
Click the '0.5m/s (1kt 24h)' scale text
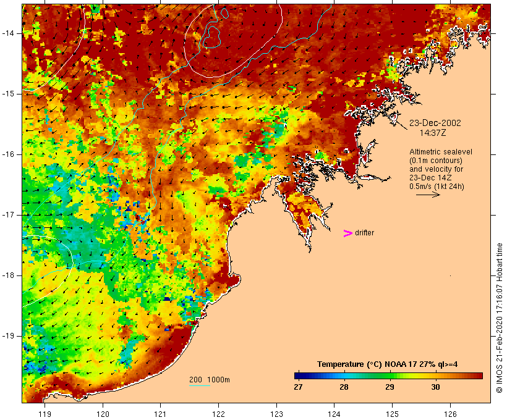(x=437, y=187)
